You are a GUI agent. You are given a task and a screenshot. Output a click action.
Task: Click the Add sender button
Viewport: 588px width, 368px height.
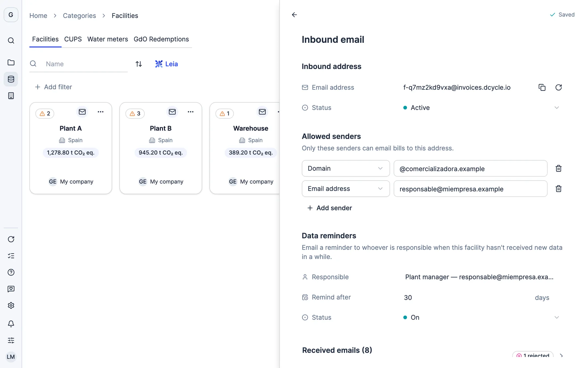click(x=330, y=208)
